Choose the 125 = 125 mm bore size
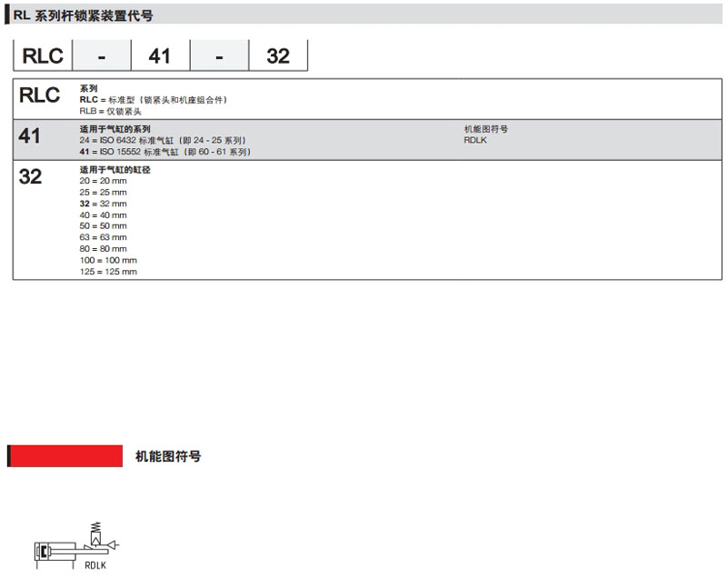This screenshot has height=588, width=727. pyautogui.click(x=107, y=271)
